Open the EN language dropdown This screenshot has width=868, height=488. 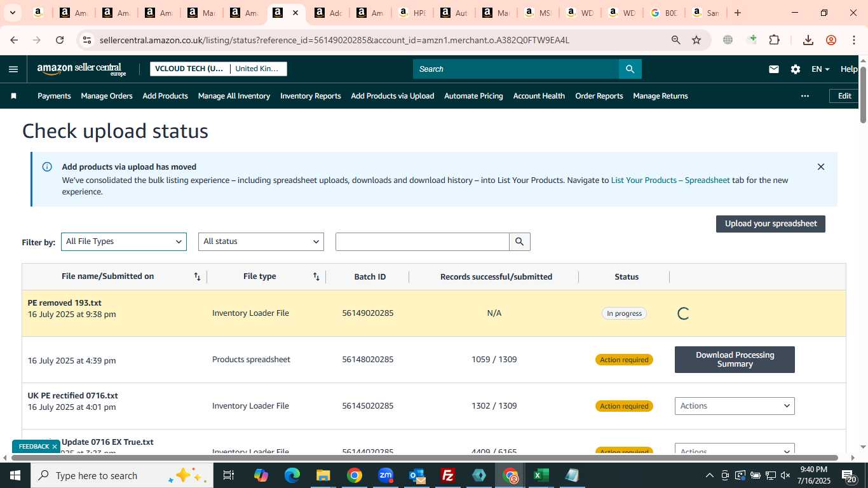[x=820, y=69]
